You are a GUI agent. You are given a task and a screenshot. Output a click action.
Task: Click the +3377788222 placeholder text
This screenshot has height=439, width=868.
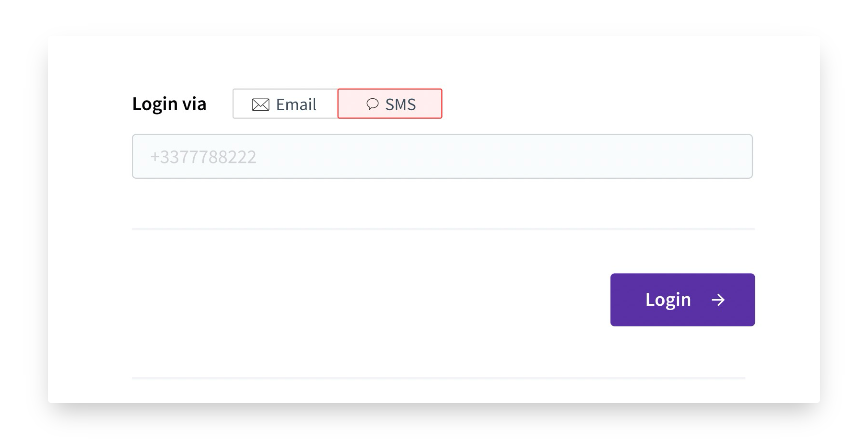pyautogui.click(x=203, y=157)
